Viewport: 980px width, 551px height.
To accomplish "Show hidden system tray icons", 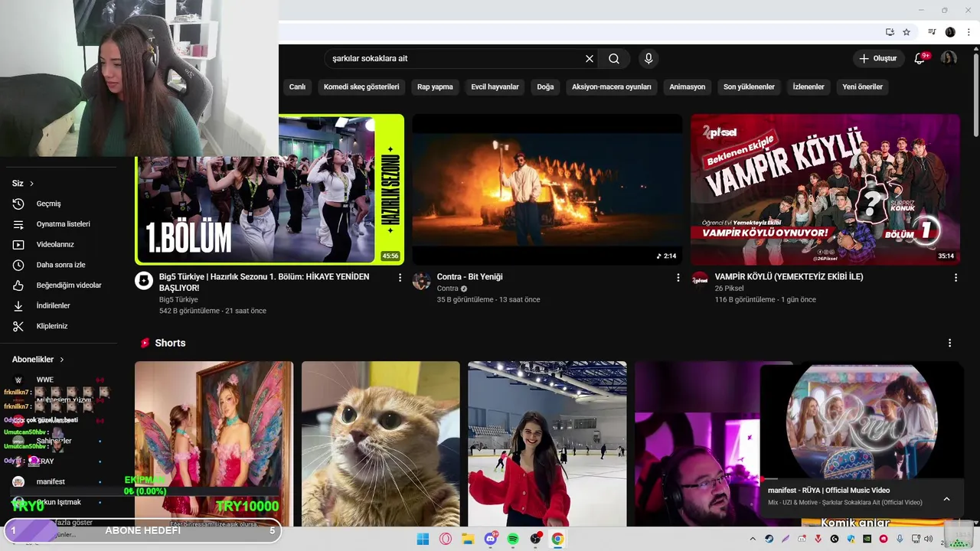I will point(753,539).
